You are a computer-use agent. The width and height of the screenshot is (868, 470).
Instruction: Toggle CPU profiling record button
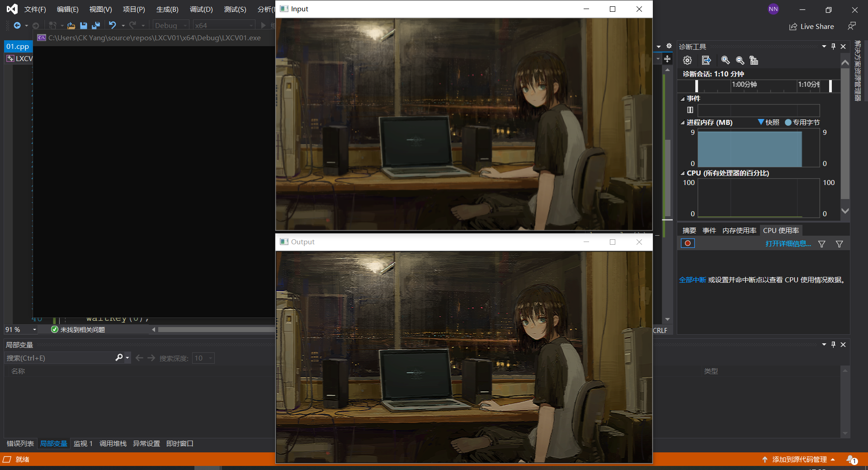click(688, 243)
